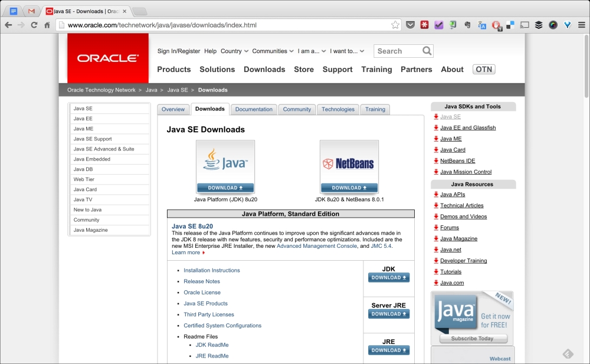Click the NetBeans logo download image

pos(349,166)
